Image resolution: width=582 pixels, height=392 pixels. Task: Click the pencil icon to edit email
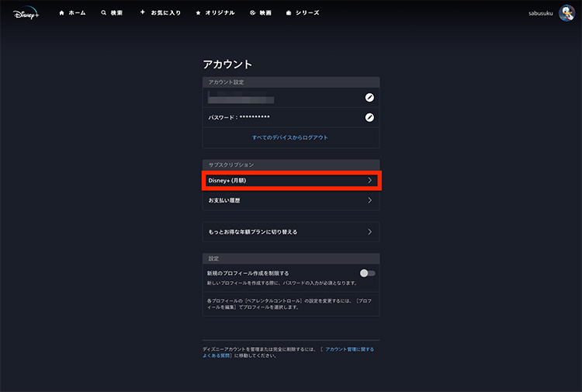369,97
